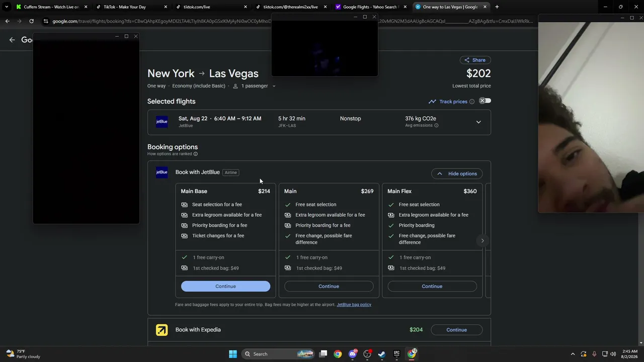
Task: Open the 1 passenger dropdown
Action: point(254,86)
